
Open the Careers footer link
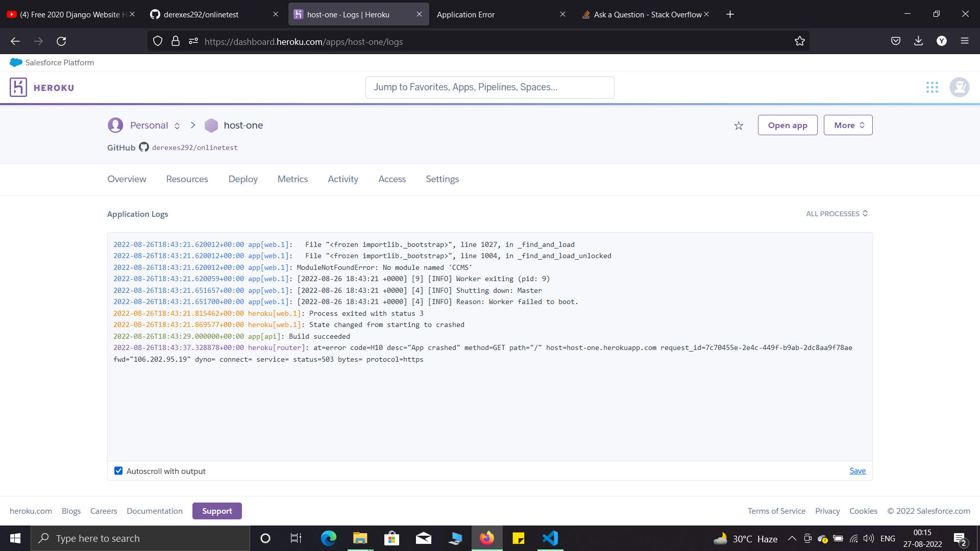tap(104, 511)
